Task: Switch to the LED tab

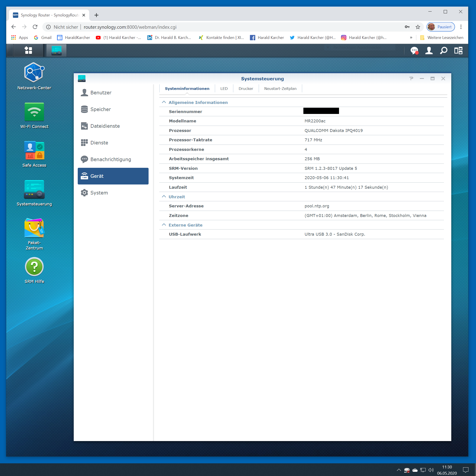Action: coord(224,88)
